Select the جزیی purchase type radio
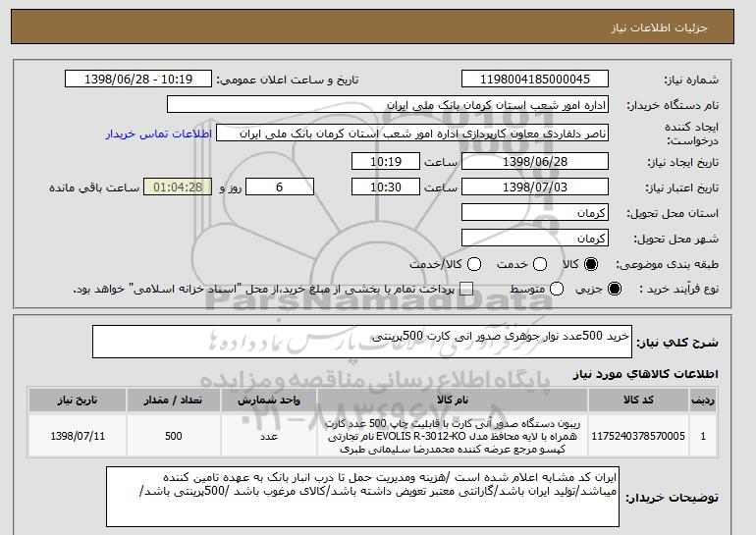 tap(615, 289)
